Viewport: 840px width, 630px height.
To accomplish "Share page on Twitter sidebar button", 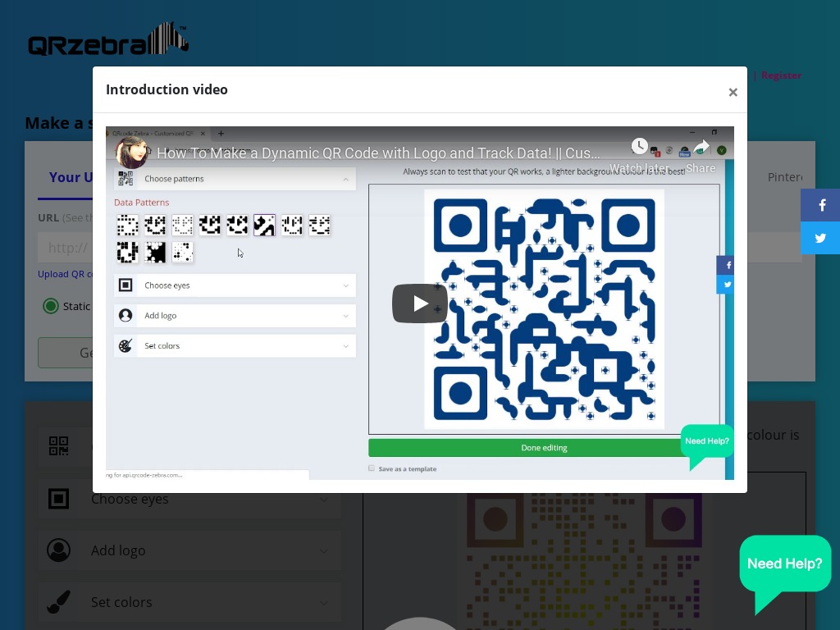I will 820,238.
